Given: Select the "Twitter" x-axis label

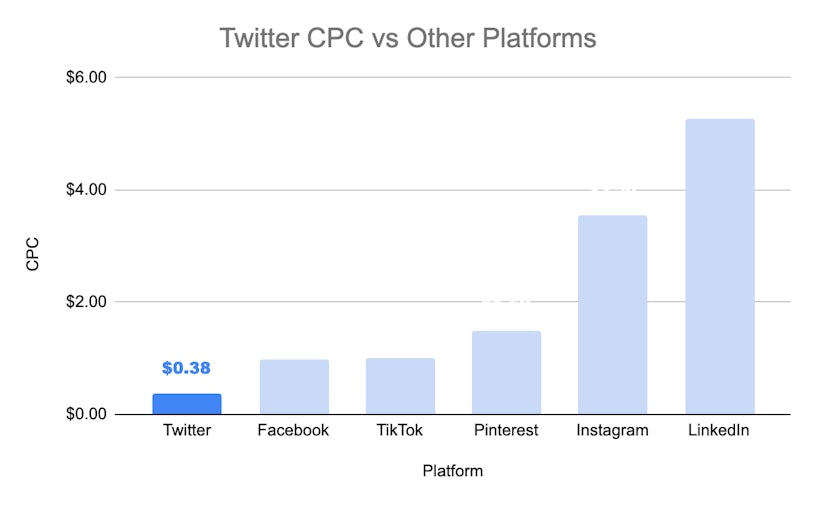Looking at the screenshot, I should coord(187,431).
